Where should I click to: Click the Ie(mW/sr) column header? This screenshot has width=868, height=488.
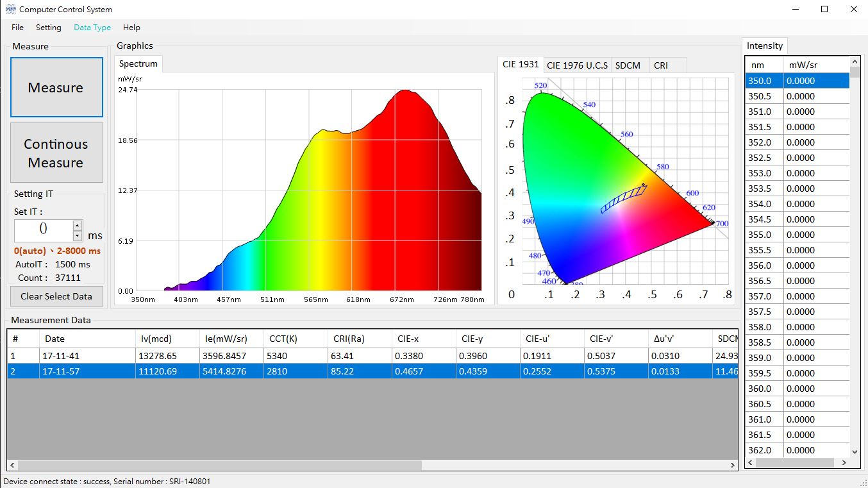(x=231, y=339)
